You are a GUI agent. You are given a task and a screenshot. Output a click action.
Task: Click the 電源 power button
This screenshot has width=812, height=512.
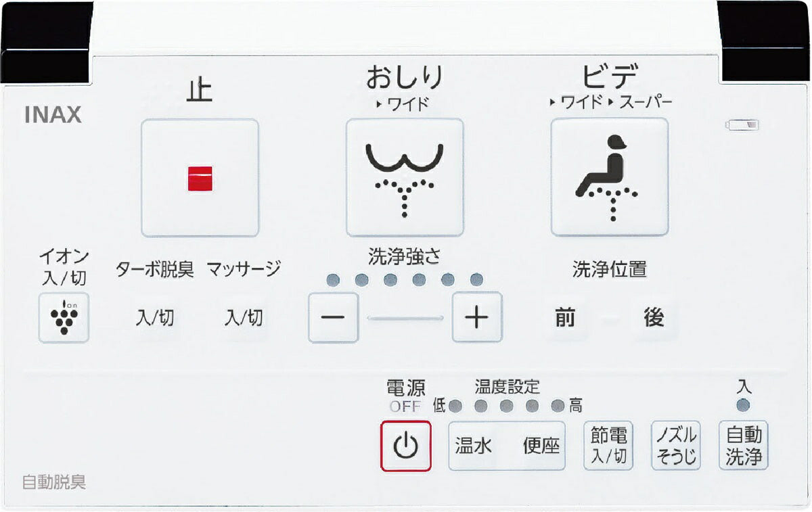[x=405, y=445]
